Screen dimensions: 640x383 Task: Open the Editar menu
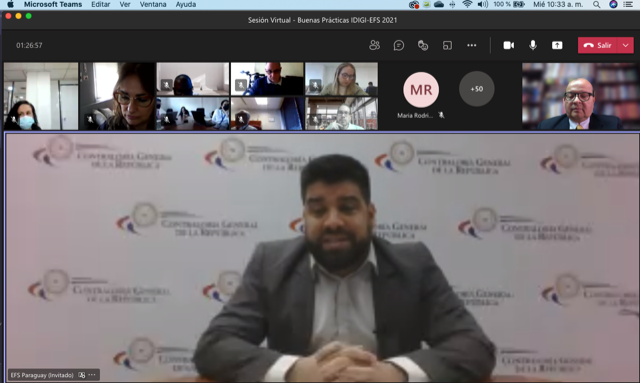(100, 4)
